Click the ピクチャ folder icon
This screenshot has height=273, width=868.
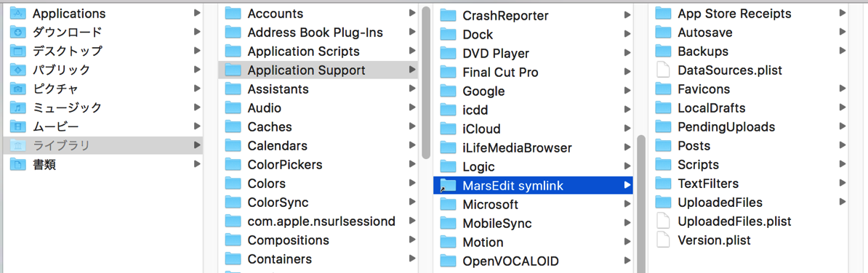[x=18, y=89]
